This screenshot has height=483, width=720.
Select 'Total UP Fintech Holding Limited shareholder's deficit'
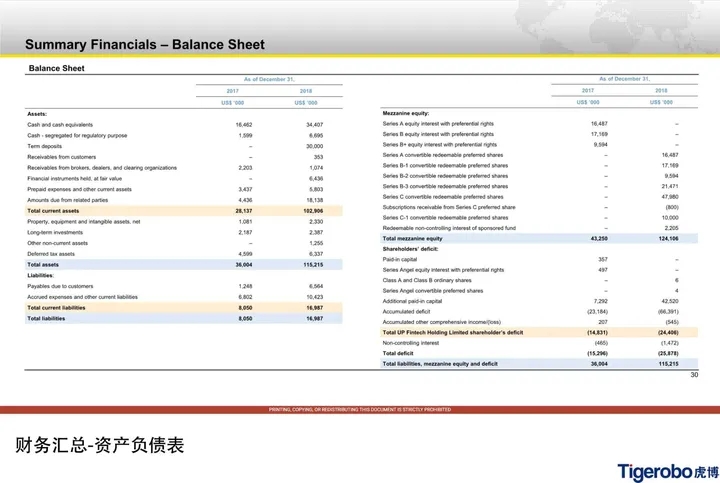tap(453, 333)
